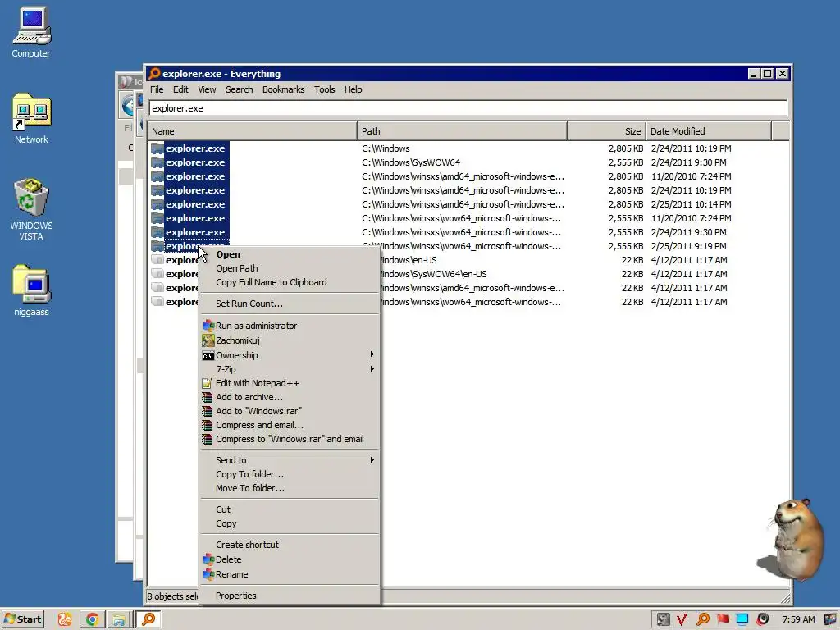Launch UC Browser from taskbar

[x=65, y=619]
